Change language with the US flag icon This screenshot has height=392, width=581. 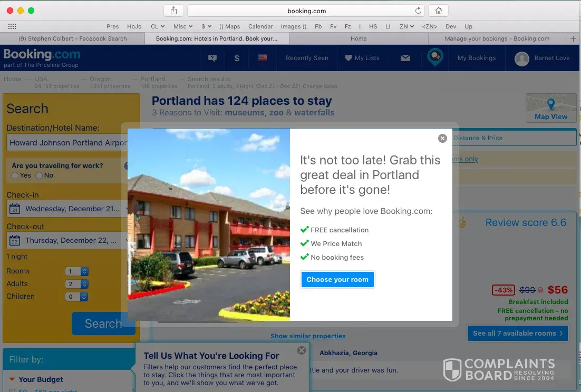coord(263,57)
